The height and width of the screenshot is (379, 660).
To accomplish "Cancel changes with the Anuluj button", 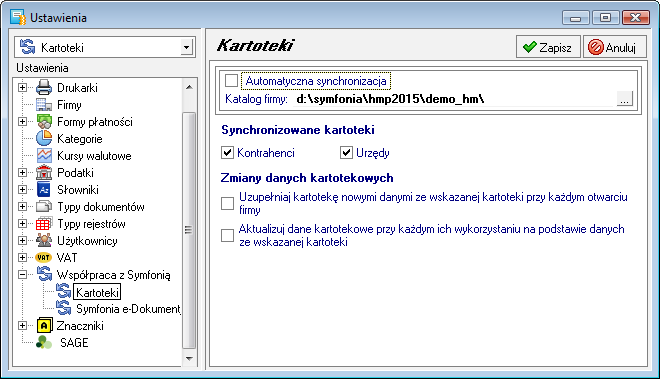I will (x=614, y=47).
